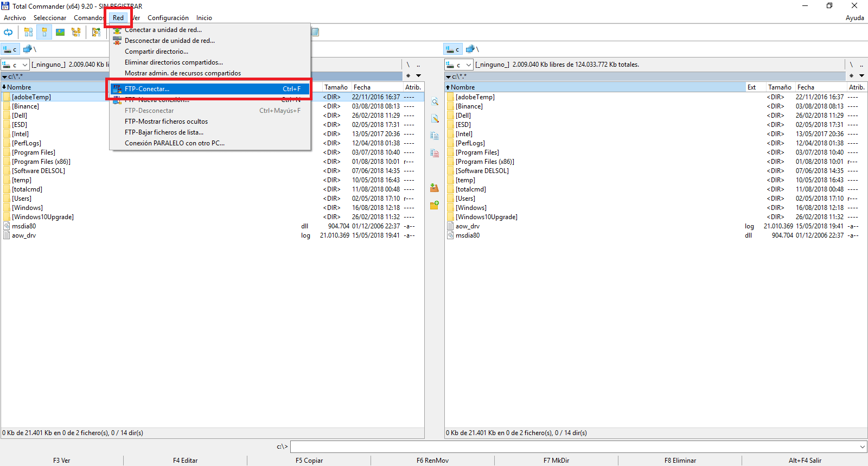This screenshot has width=868, height=466.
Task: Expand right panel directory history arrow
Action: click(861, 76)
